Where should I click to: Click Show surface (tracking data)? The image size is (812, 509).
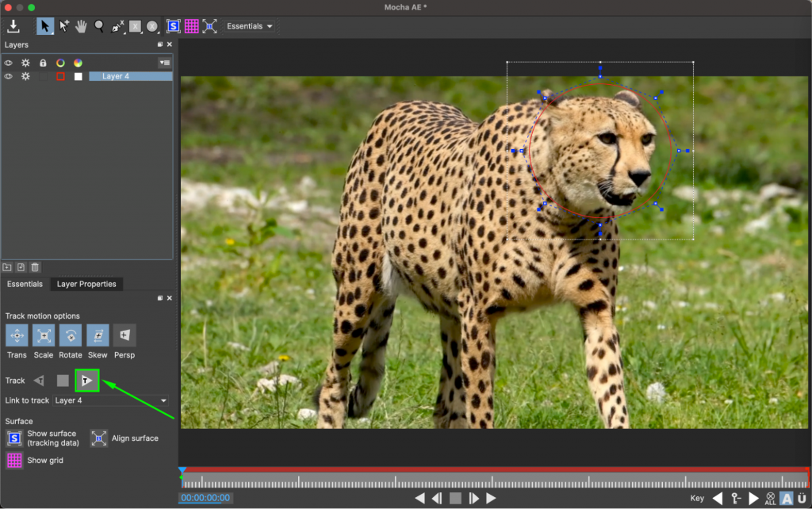pos(13,438)
